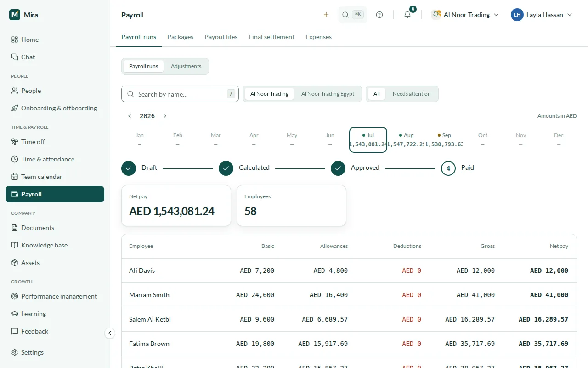588x368 pixels.
Task: Select the Sep payroll month
Action: point(445,139)
